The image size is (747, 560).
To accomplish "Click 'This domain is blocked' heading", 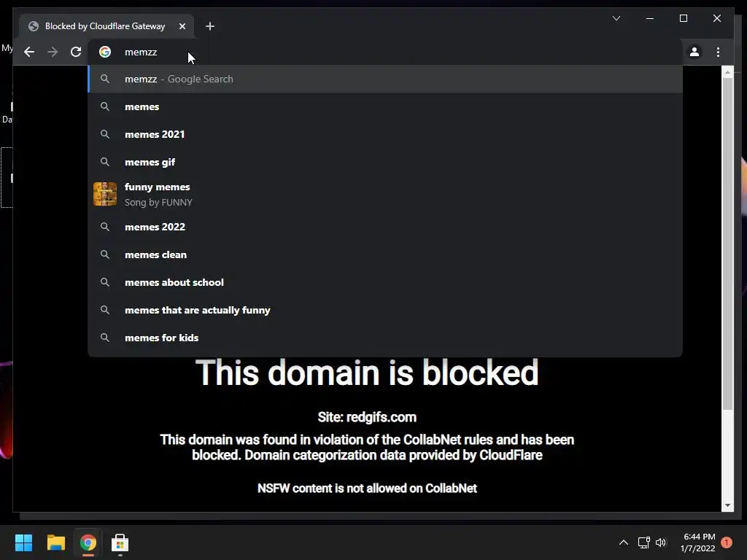I will tap(367, 373).
